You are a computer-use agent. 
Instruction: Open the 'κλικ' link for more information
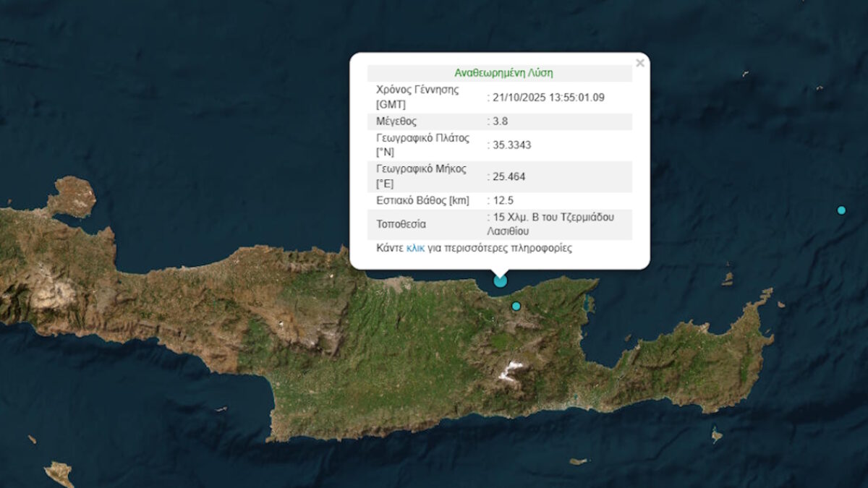tap(415, 248)
